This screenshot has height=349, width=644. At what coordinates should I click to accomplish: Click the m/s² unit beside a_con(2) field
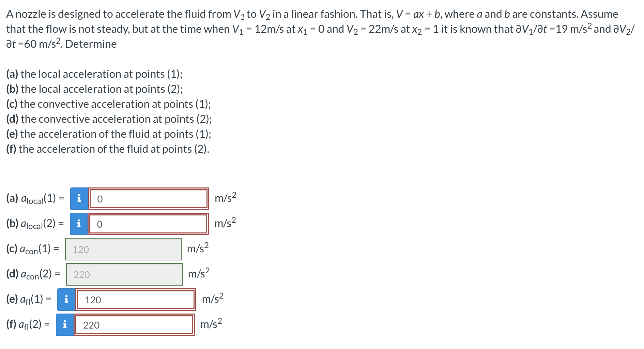click(x=199, y=273)
